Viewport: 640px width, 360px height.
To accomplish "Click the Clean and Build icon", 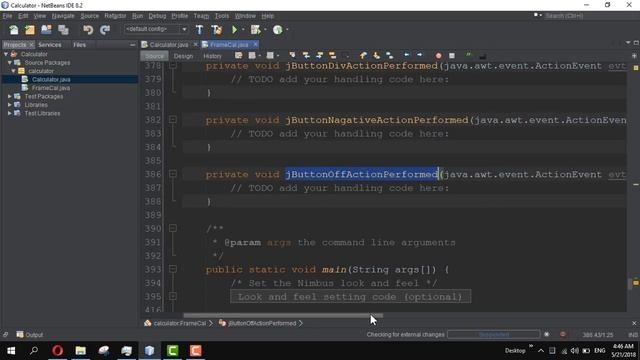I will coord(216,29).
